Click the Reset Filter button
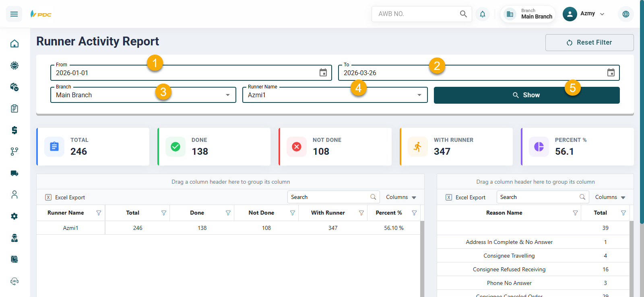 pyautogui.click(x=589, y=43)
